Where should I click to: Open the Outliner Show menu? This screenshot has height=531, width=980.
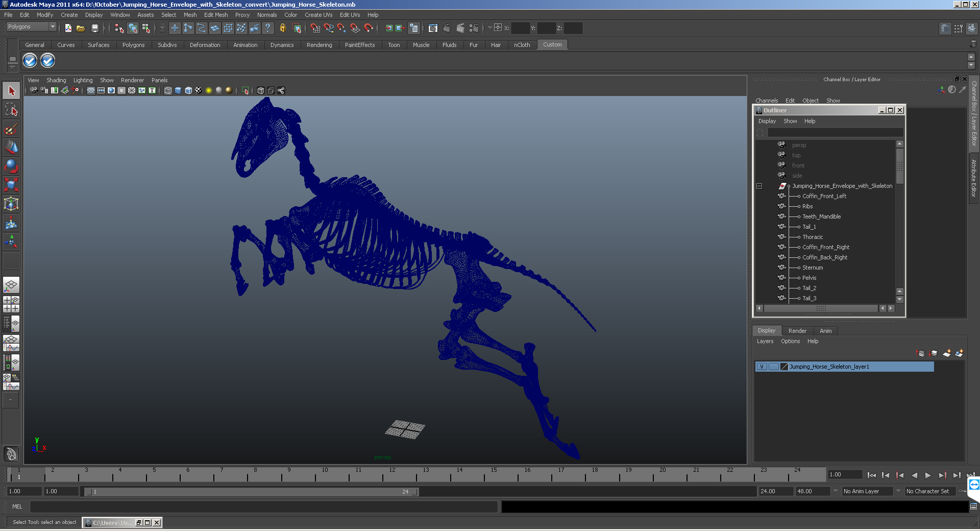(790, 121)
